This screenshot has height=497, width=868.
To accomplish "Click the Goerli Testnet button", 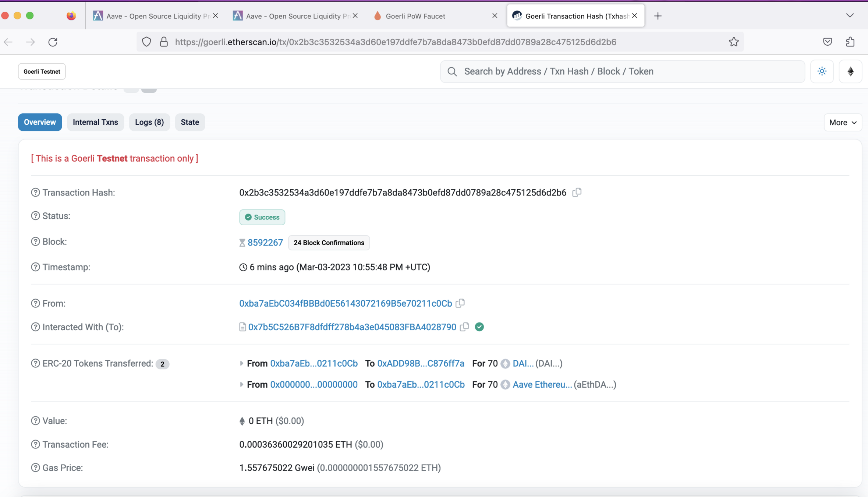I will pyautogui.click(x=42, y=71).
